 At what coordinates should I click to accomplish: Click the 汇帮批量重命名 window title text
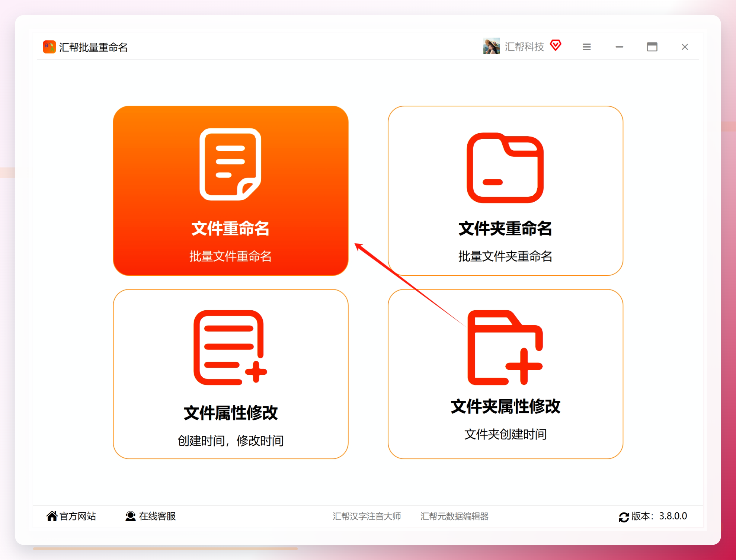point(93,47)
